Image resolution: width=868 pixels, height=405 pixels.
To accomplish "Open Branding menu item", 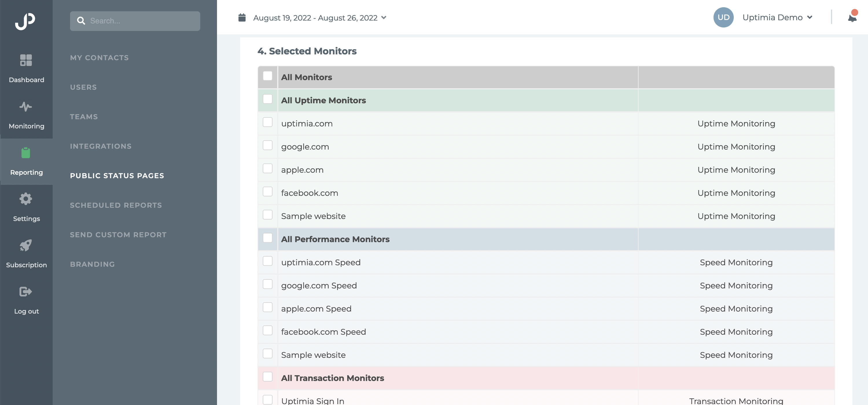I will [x=92, y=264].
